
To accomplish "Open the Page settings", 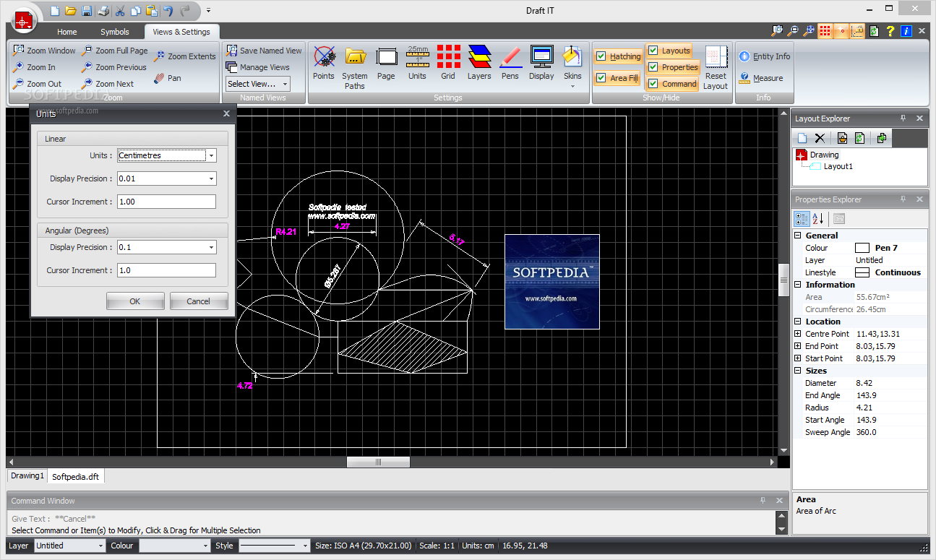I will click(x=386, y=63).
